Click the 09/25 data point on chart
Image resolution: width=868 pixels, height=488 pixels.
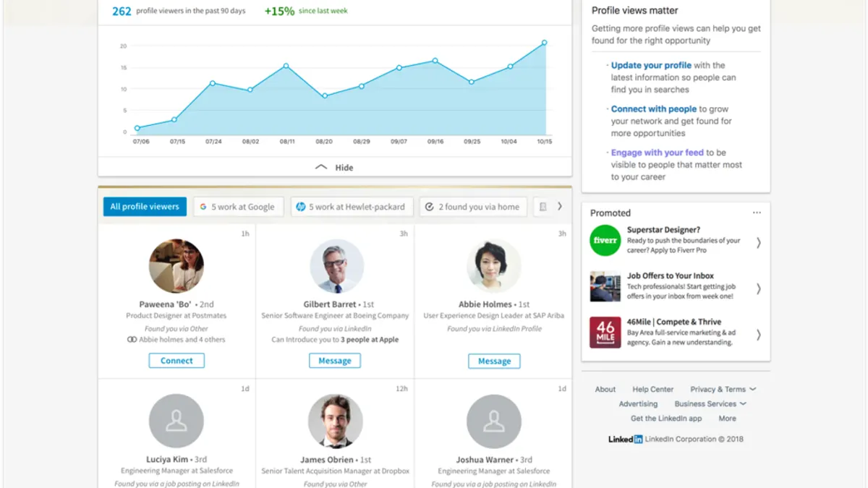(x=472, y=82)
